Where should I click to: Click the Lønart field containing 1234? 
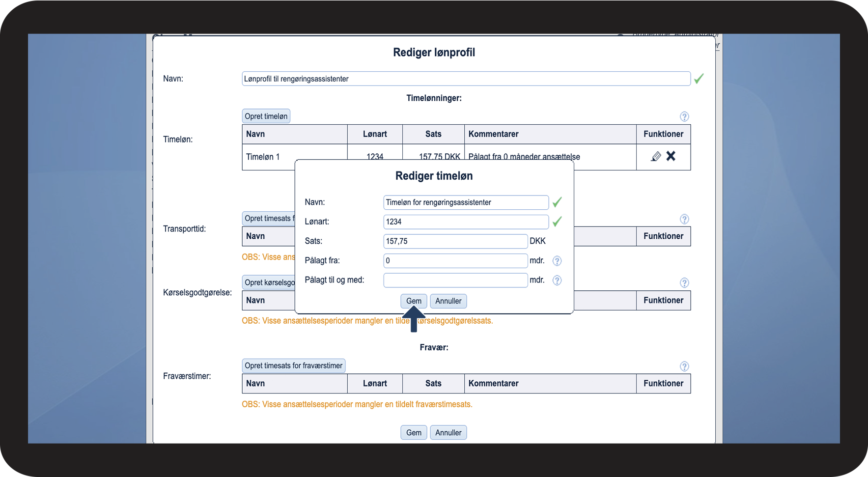(465, 222)
